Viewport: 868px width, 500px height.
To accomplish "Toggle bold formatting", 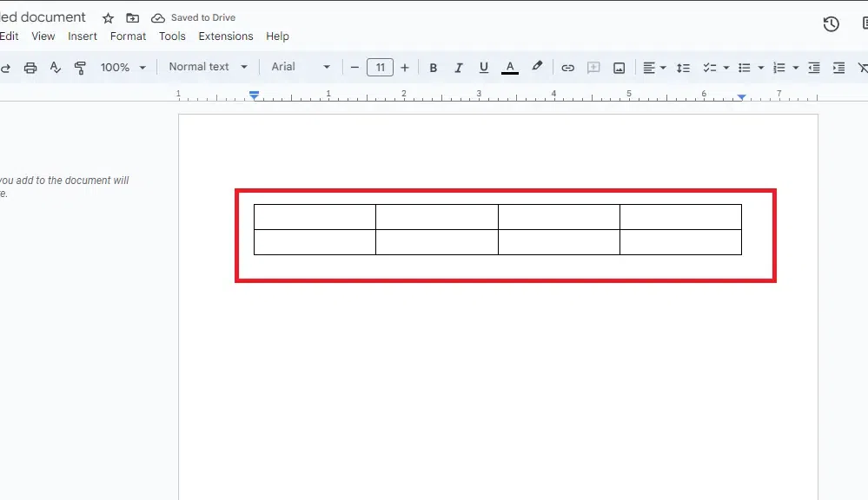I will coord(434,68).
